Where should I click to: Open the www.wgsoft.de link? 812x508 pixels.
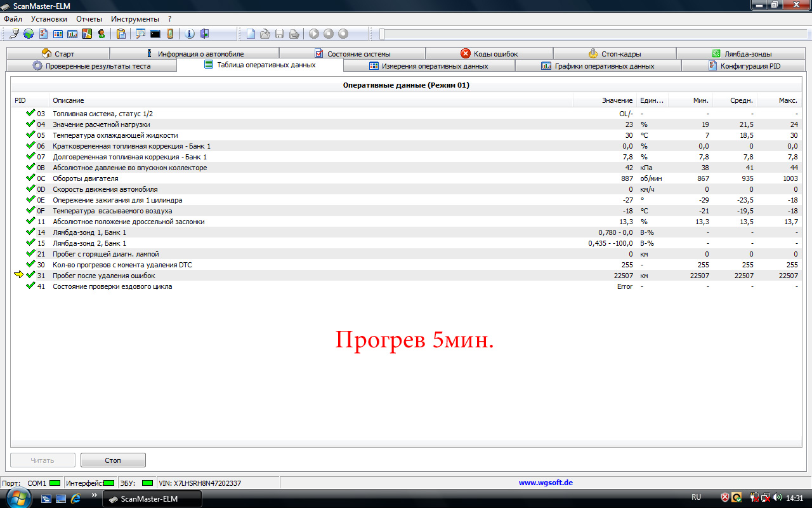coord(546,483)
